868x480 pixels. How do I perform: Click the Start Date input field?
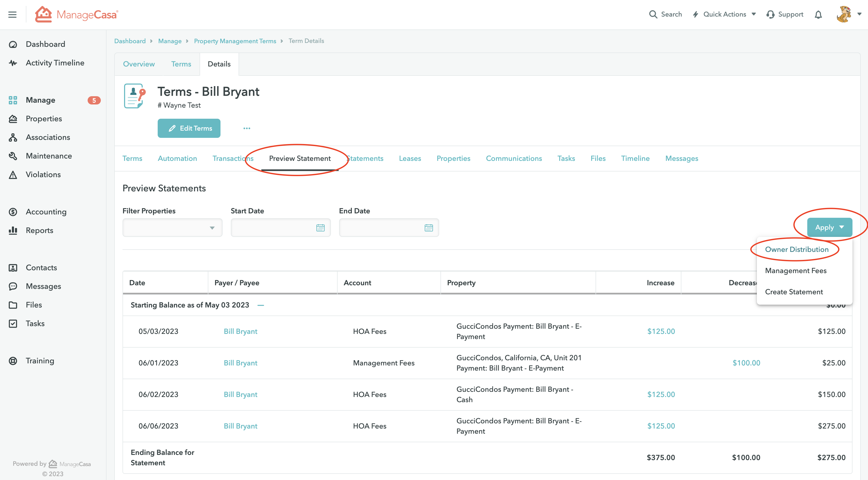tap(273, 228)
